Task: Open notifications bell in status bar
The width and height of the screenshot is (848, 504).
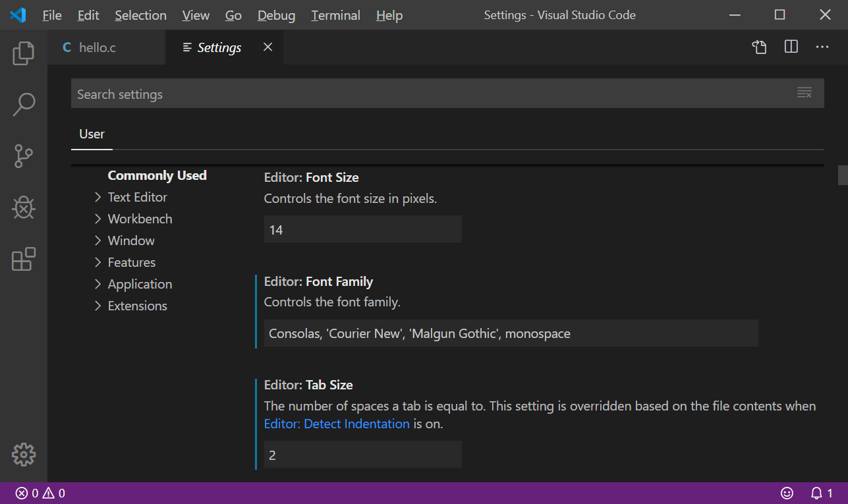Action: click(x=821, y=493)
